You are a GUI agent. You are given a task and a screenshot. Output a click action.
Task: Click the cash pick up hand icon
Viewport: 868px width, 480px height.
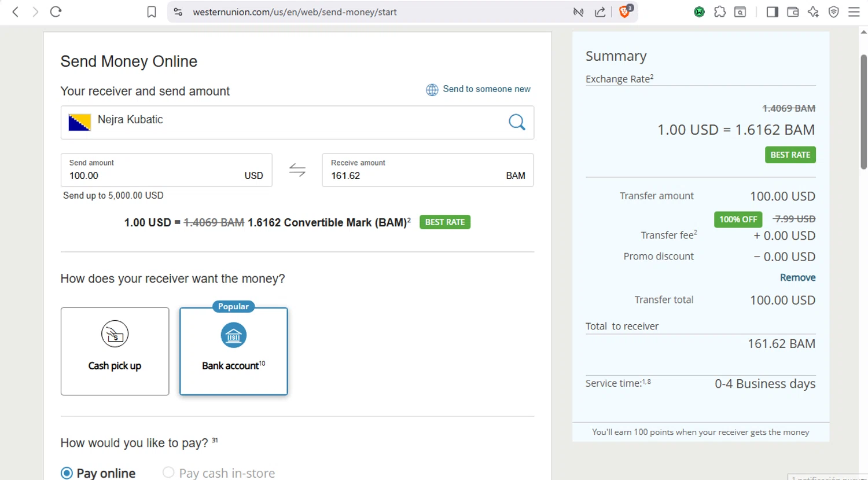click(115, 334)
